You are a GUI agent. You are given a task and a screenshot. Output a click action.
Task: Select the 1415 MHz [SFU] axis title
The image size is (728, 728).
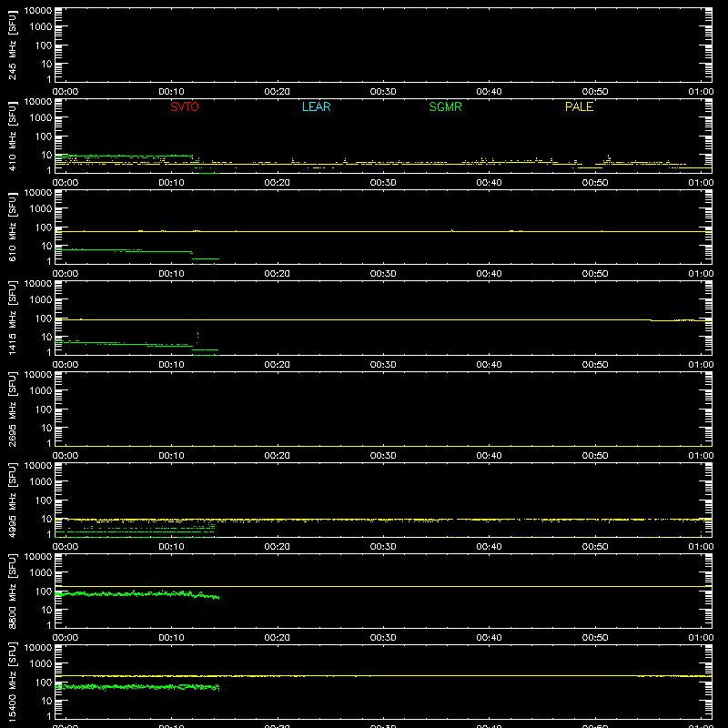point(13,318)
